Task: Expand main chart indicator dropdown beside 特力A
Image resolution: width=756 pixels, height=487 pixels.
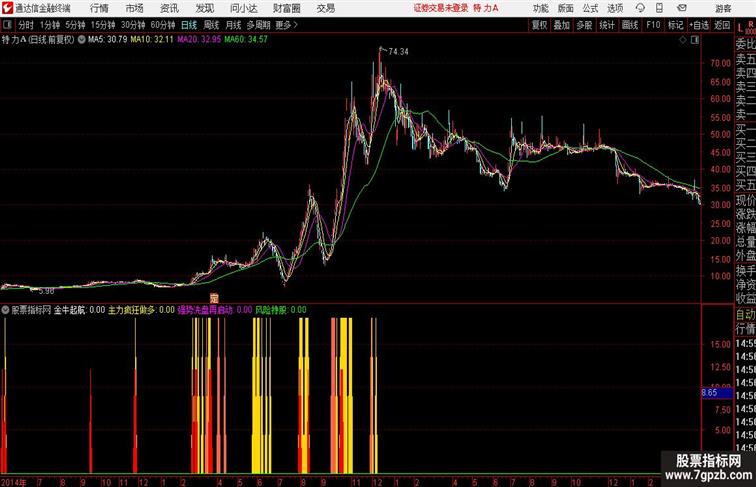Action: (81, 40)
